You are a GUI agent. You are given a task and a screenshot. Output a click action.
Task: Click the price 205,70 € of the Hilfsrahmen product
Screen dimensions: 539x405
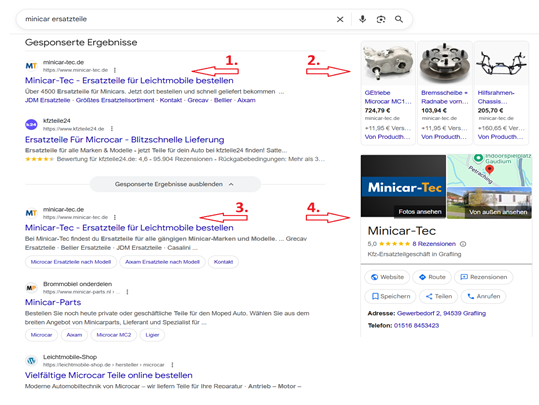(x=491, y=111)
